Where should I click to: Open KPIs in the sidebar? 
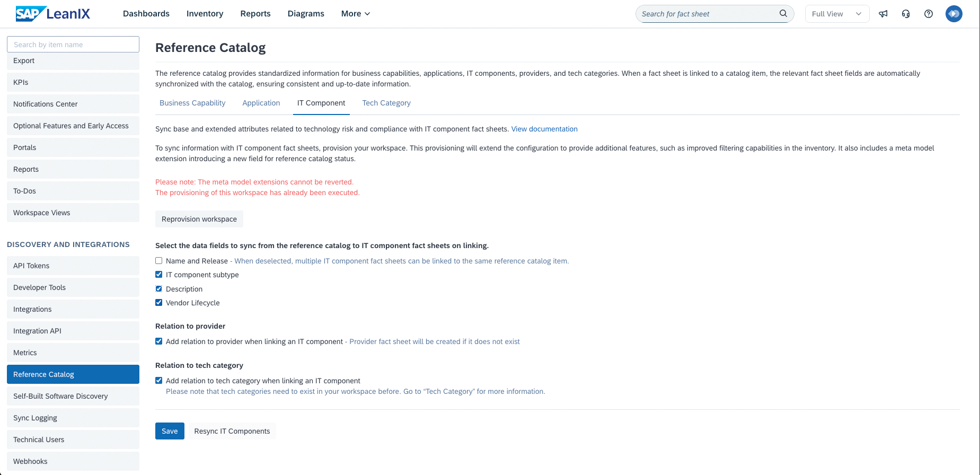click(x=73, y=82)
